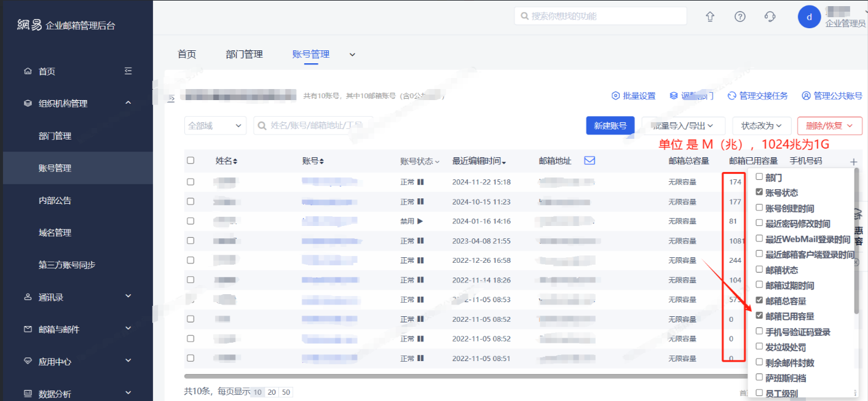Click the plus icon to customize table columns
Screen dimensions: 868x401
click(x=853, y=161)
